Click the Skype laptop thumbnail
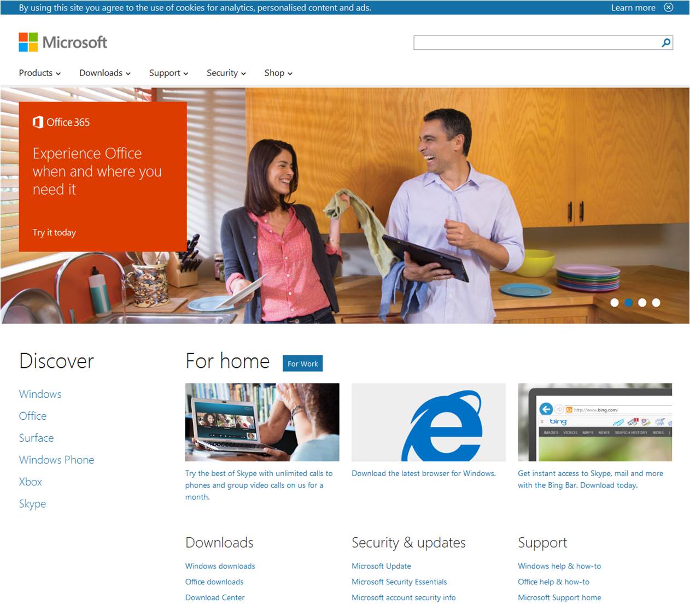The width and height of the screenshot is (690, 616). [262, 422]
